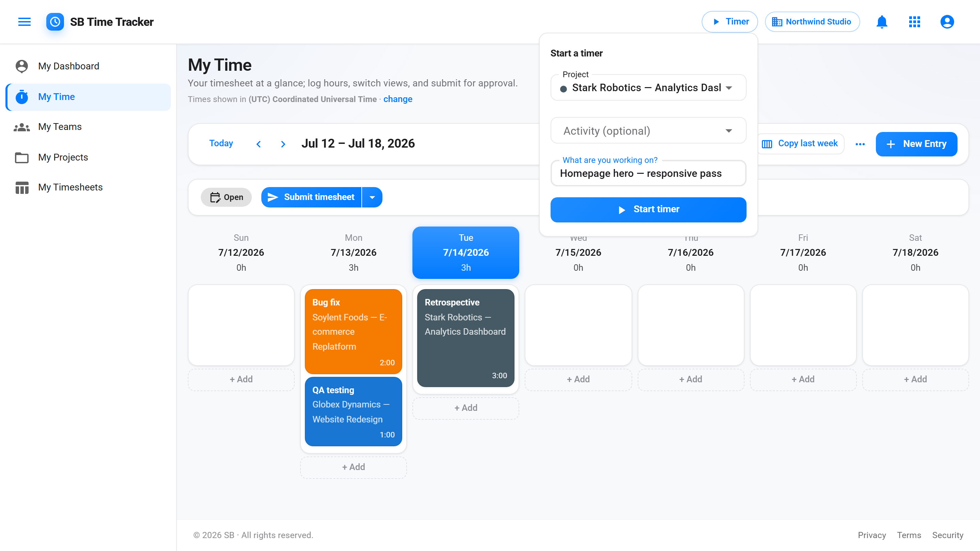Select the Mon 7/13/2026 day header
Screen dimensions: 980x551
click(x=354, y=252)
